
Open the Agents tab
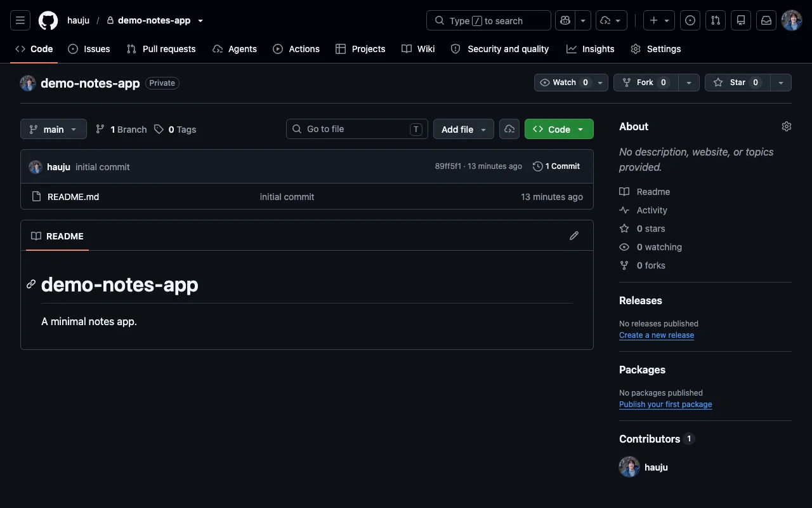tap(235, 49)
